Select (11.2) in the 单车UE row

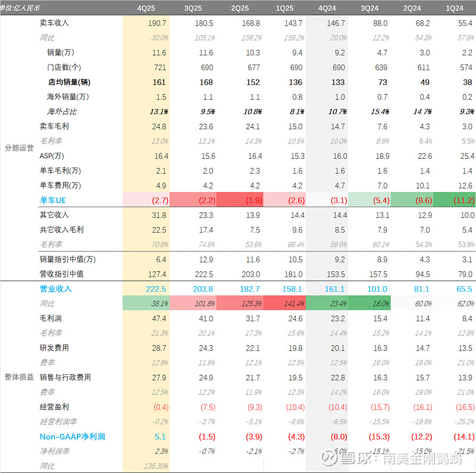tap(464, 201)
